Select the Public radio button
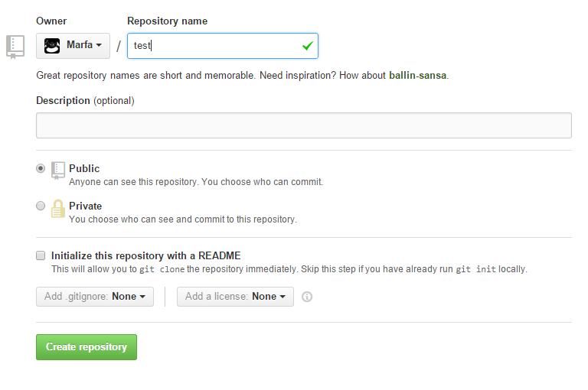Viewport: 588px width, 390px height. [x=41, y=168]
